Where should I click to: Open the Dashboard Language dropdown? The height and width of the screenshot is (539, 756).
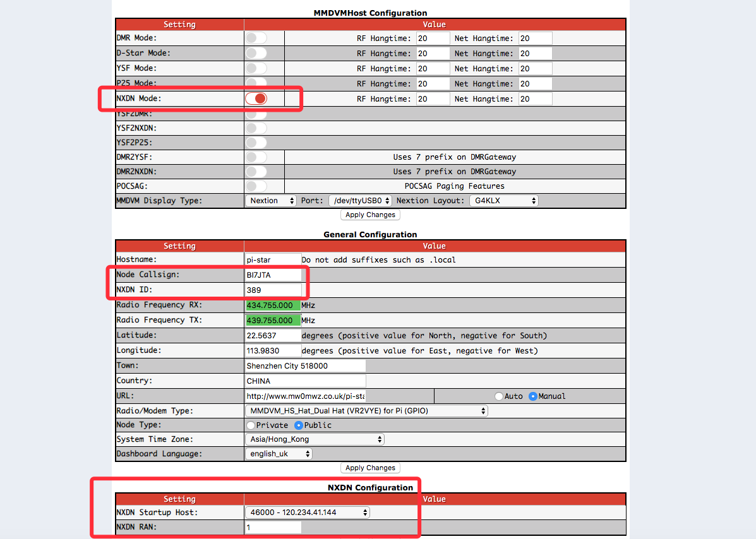[279, 454]
